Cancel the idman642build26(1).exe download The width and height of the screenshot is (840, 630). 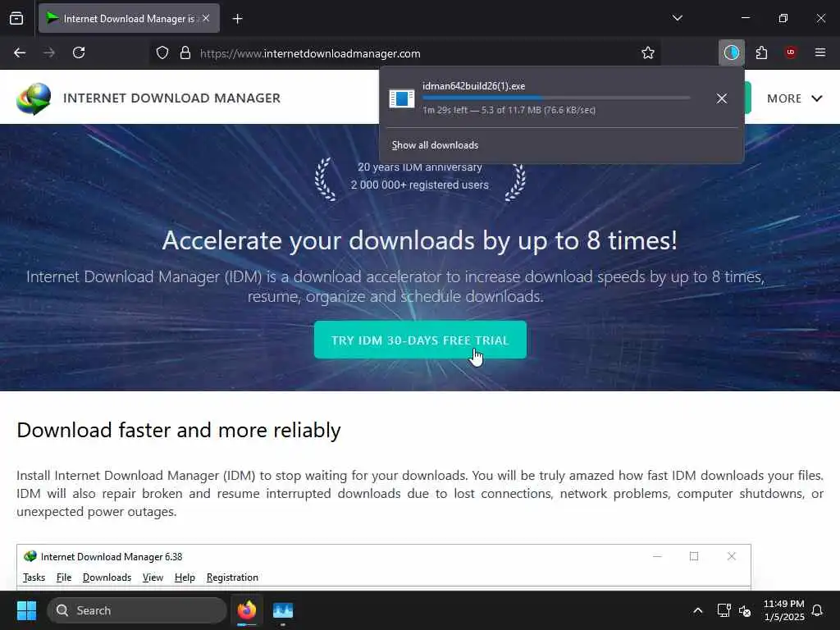point(722,98)
